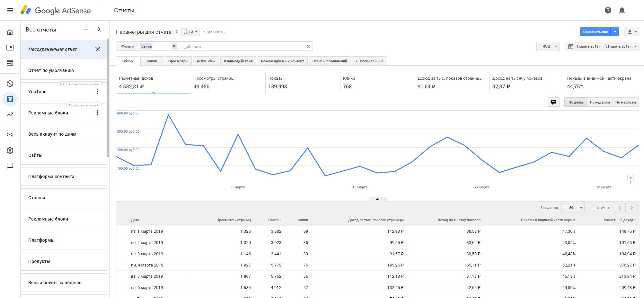Screen dimensions: 644x298
Task: Select the Рекомендуемый контент tab
Action: click(x=282, y=61)
